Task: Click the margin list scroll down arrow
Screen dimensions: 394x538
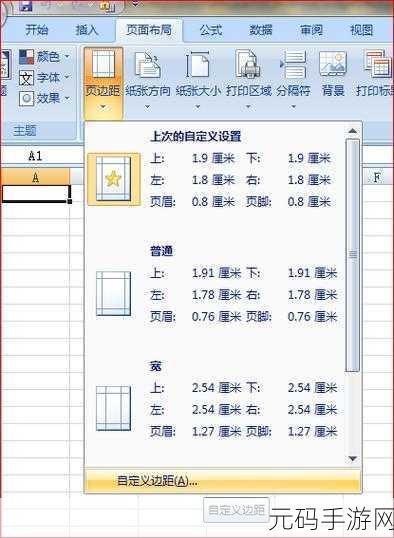Action: point(352,458)
